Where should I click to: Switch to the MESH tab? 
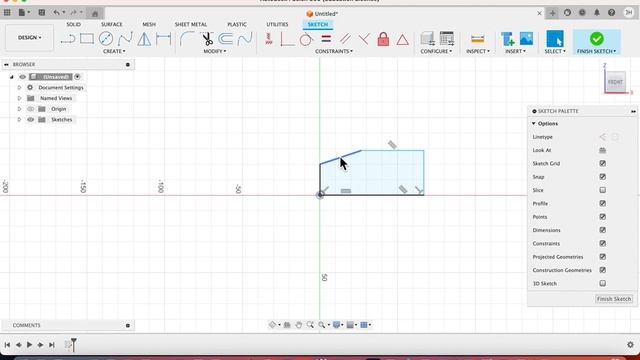tap(149, 24)
